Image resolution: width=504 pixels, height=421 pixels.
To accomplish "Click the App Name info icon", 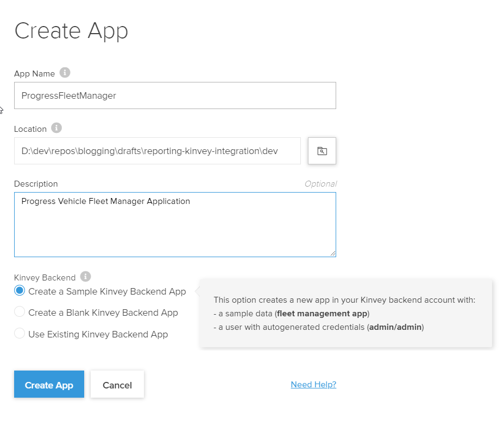I will pos(65,73).
